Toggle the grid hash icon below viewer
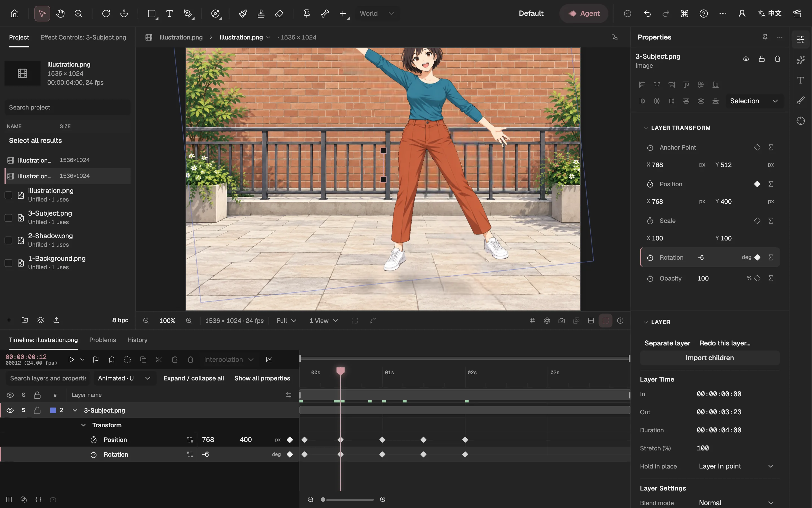This screenshot has height=508, width=812. [x=532, y=321]
